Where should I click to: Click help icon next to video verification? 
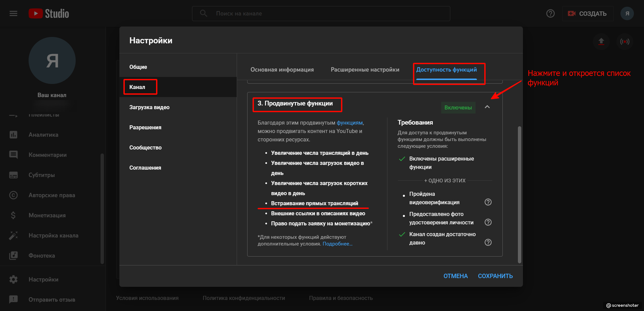coord(488,202)
